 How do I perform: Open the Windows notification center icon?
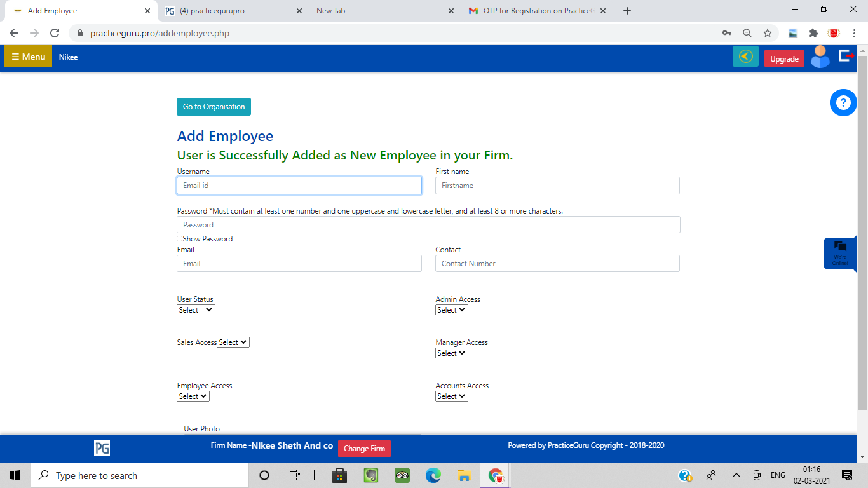click(846, 475)
